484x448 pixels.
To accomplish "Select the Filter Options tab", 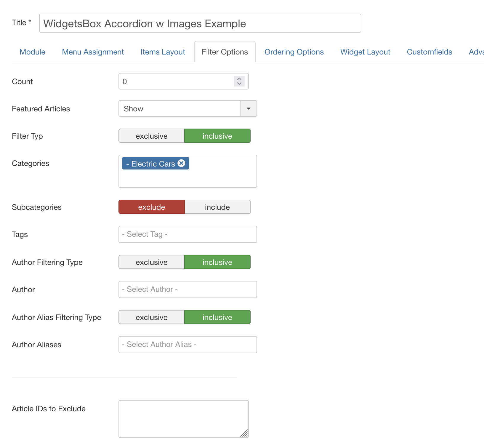I will coord(225,52).
